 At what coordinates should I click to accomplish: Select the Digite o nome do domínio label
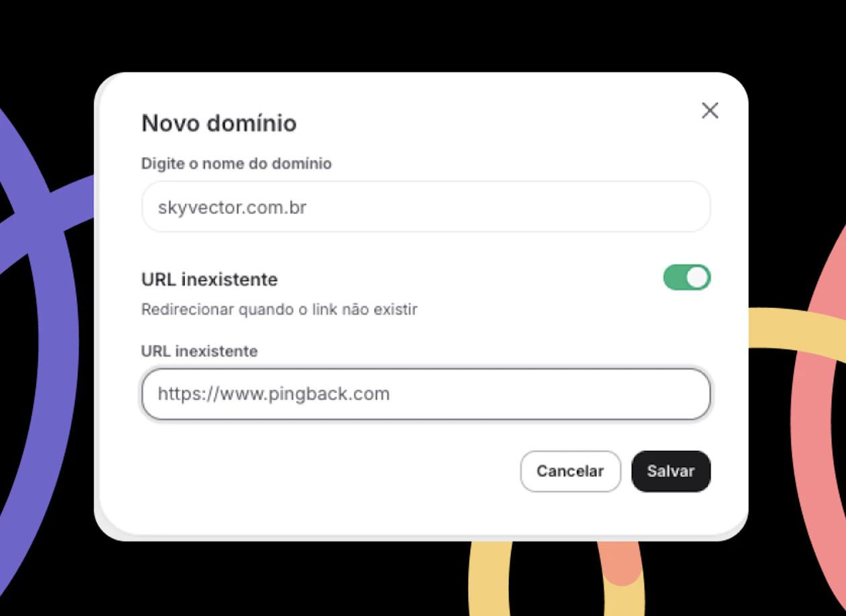[x=236, y=163]
